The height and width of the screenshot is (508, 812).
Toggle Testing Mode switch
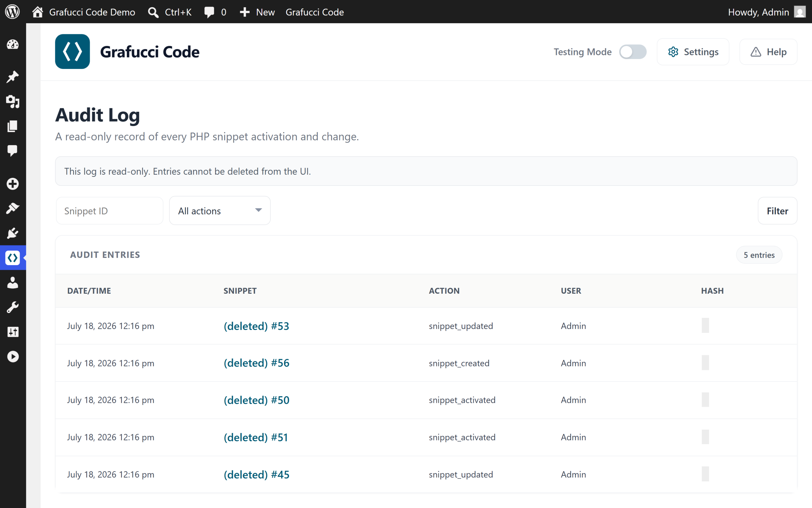633,52
